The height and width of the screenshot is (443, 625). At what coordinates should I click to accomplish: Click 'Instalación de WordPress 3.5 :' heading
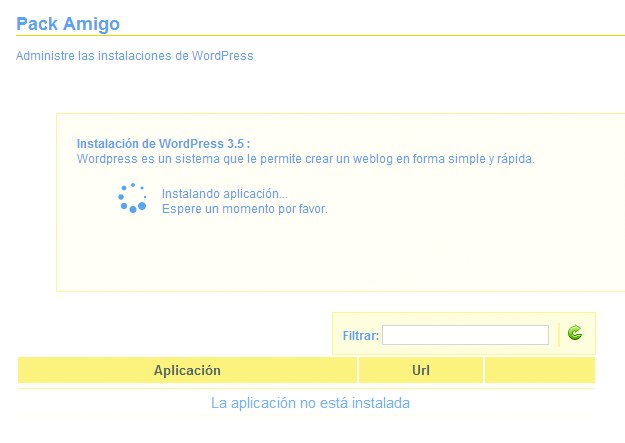[x=163, y=144]
